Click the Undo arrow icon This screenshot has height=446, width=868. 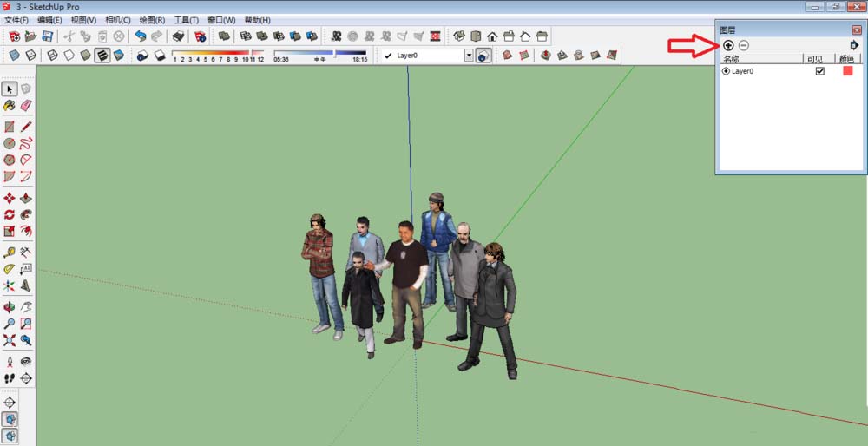tap(141, 36)
